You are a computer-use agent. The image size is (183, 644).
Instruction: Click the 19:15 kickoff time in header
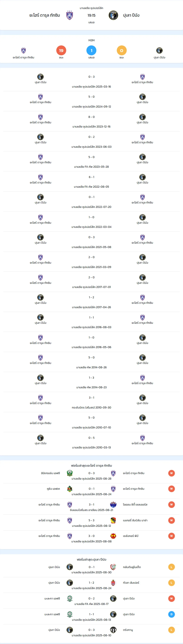91,15
